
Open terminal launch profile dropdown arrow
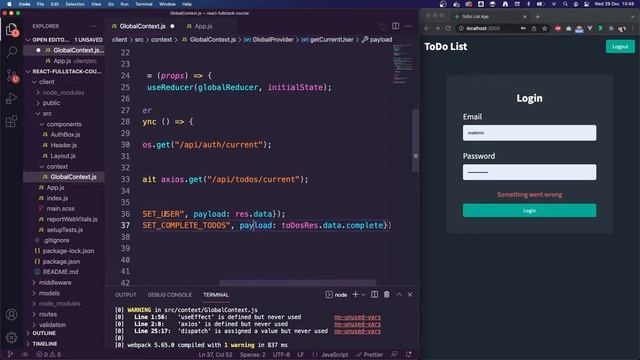363,295
